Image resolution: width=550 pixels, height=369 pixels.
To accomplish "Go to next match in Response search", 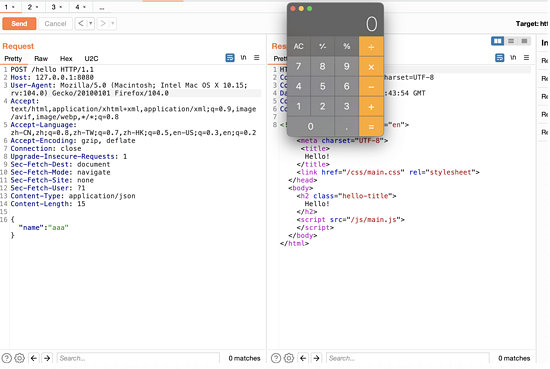I will coord(316,358).
